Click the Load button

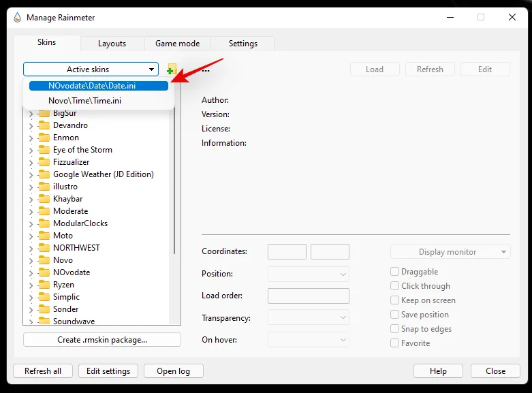click(375, 69)
